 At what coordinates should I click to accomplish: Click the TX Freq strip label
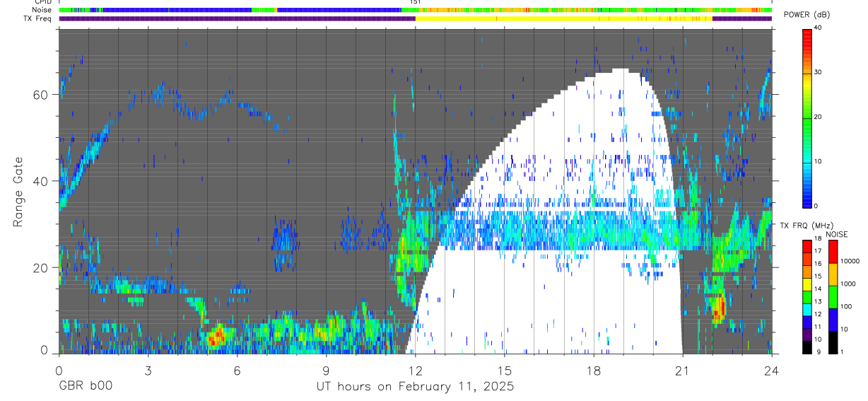(37, 18)
